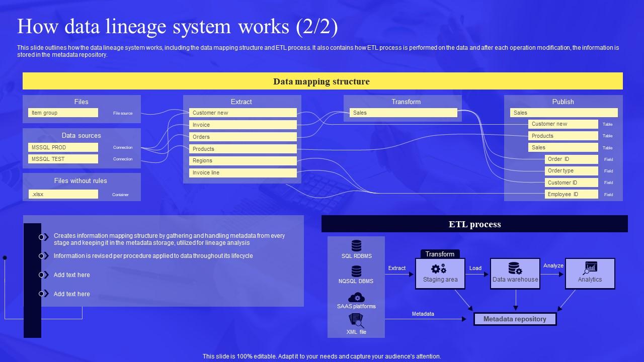Click the 'Order ID' field

click(x=572, y=159)
